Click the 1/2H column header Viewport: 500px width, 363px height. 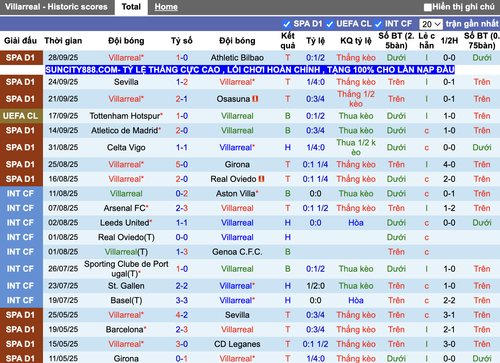(x=449, y=41)
